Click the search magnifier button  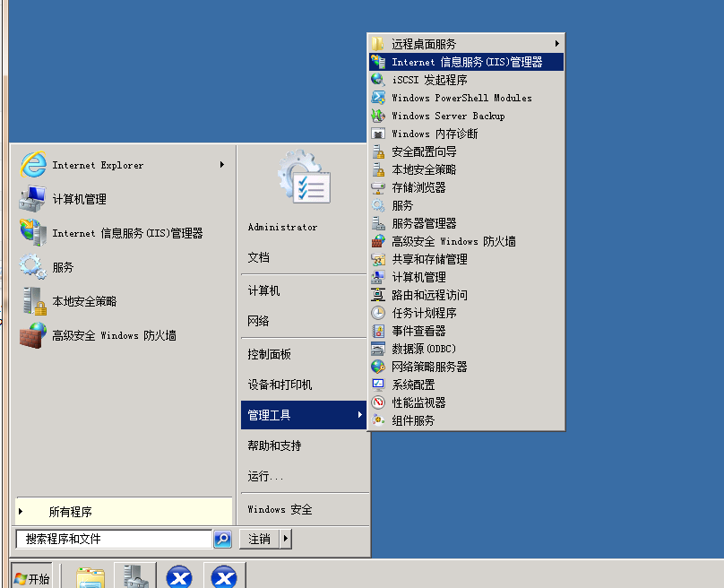222,539
